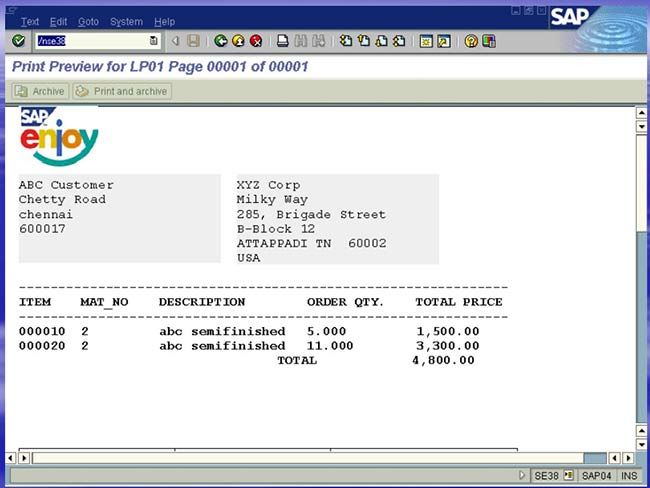Click the rightmost horizontal scroll-right arrow
This screenshot has width=650, height=488.
pyautogui.click(x=628, y=458)
